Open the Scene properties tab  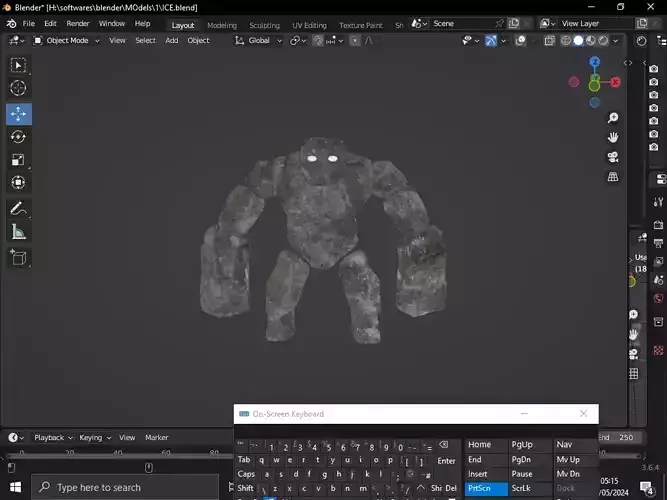658,280
